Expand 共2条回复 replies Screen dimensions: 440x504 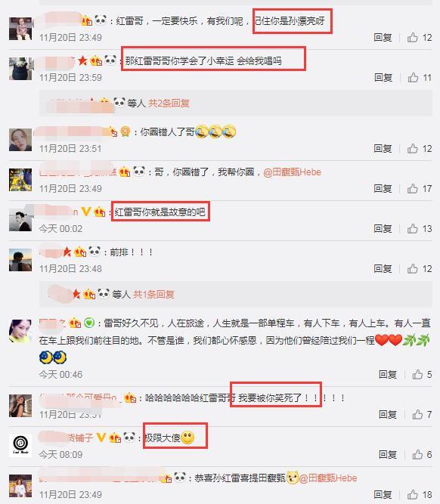coord(169,104)
